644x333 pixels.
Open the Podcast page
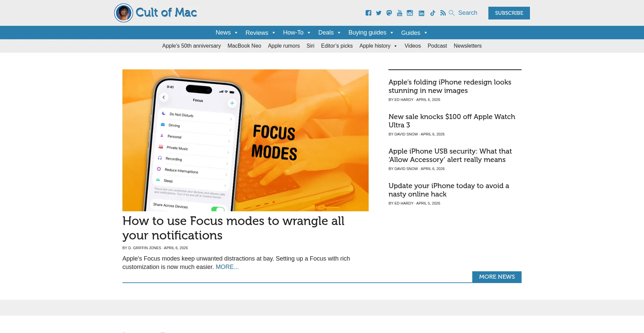437,46
